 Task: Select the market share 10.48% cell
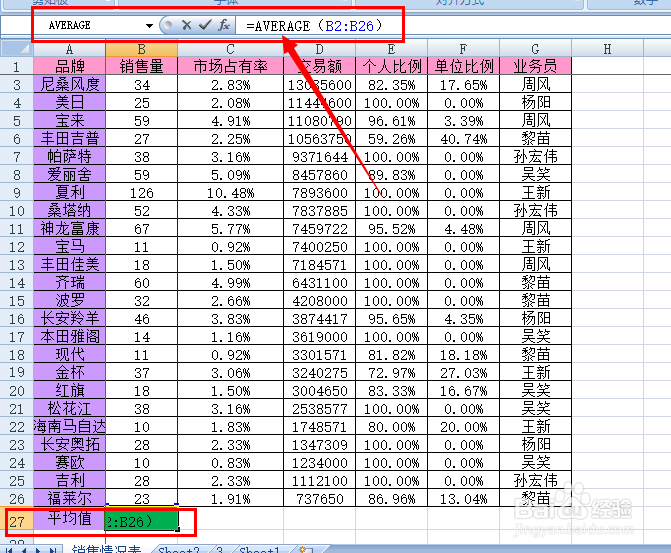click(231, 193)
